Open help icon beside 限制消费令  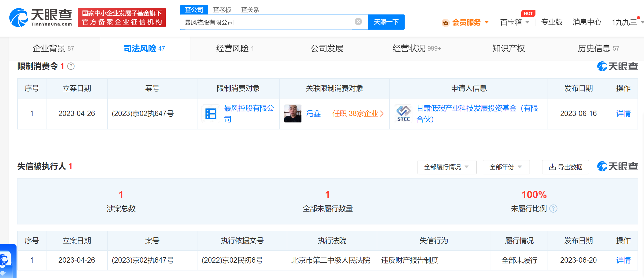pos(71,66)
